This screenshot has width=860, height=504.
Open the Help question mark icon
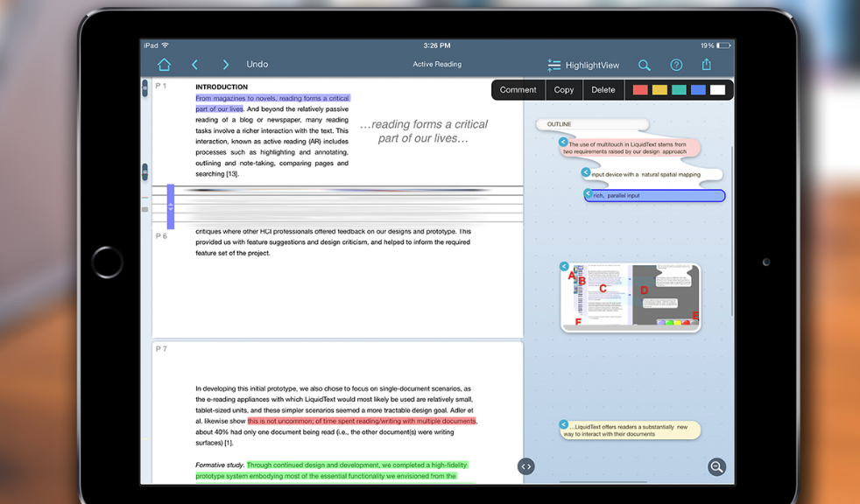(x=675, y=65)
